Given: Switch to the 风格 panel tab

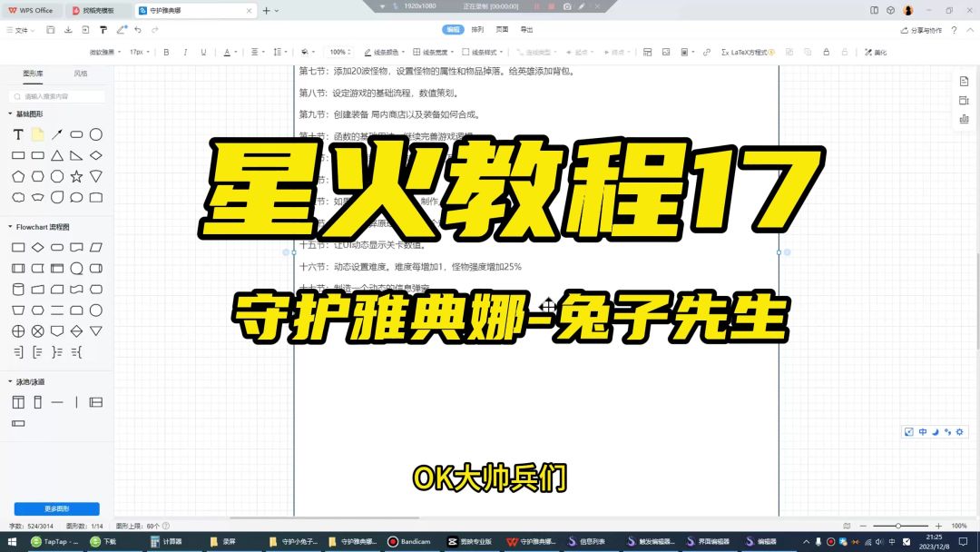Looking at the screenshot, I should pos(81,74).
